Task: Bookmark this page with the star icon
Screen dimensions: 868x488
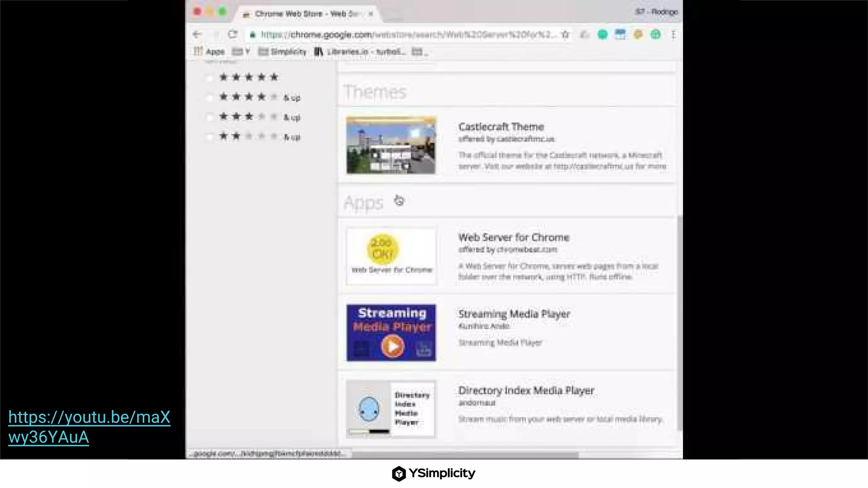Action: 565,35
